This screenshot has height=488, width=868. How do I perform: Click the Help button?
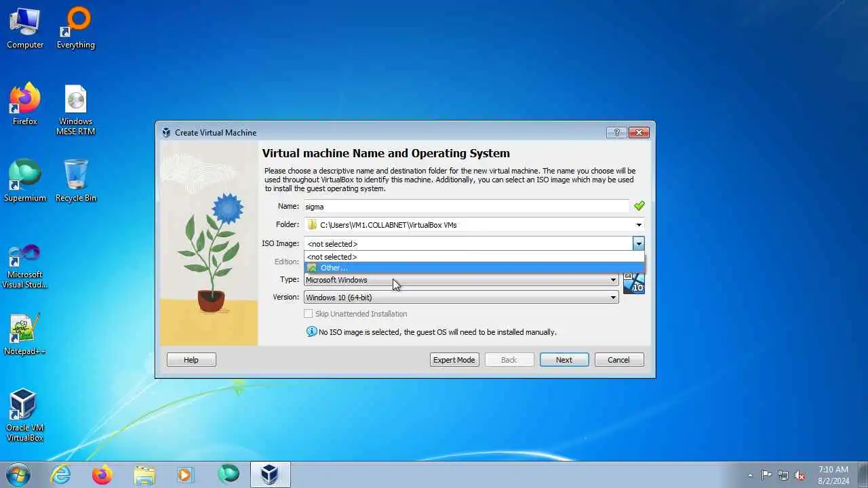click(x=191, y=360)
